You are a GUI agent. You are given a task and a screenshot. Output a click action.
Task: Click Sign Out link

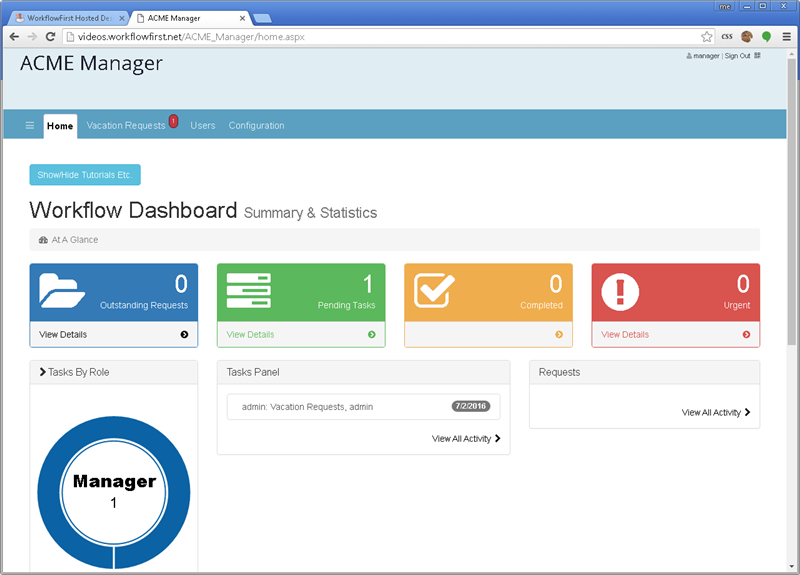pos(737,56)
